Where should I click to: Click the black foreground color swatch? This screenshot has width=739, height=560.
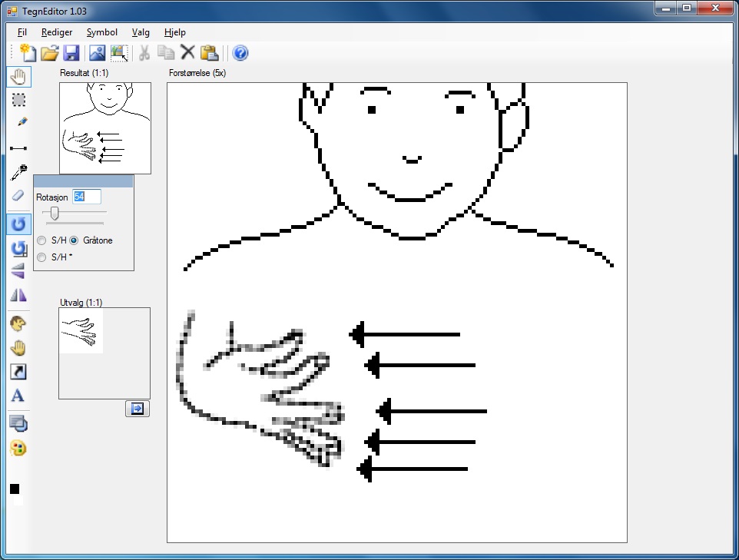[x=15, y=489]
